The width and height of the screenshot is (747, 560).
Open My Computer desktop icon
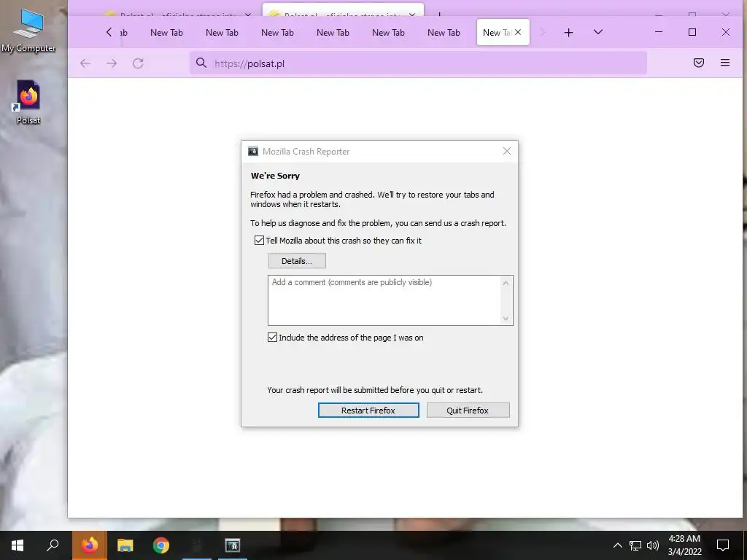[x=28, y=29]
